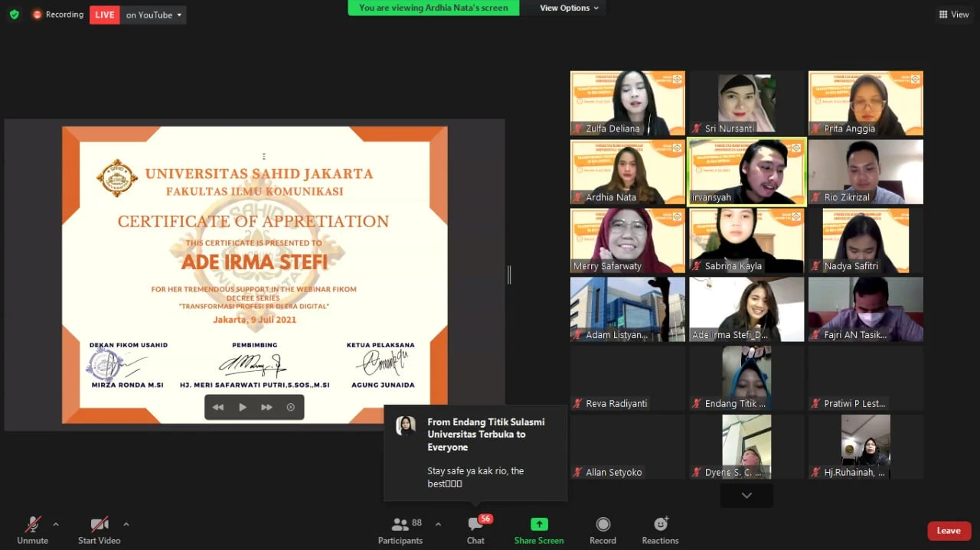Expand arrow next to Participants

click(x=438, y=525)
